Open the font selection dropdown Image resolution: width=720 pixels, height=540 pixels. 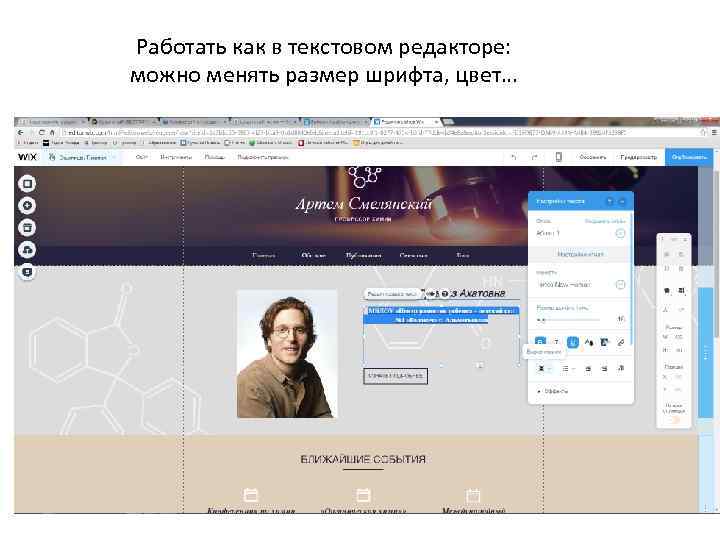point(620,285)
